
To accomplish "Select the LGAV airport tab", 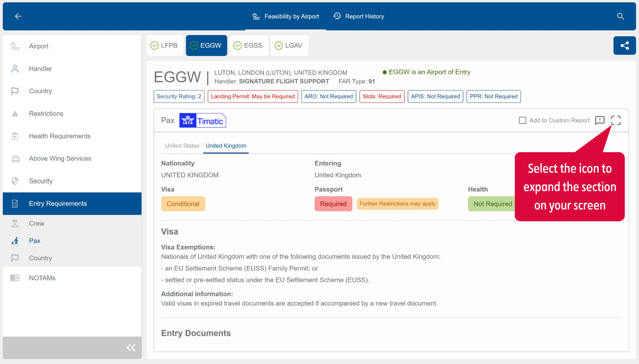I will (x=289, y=45).
